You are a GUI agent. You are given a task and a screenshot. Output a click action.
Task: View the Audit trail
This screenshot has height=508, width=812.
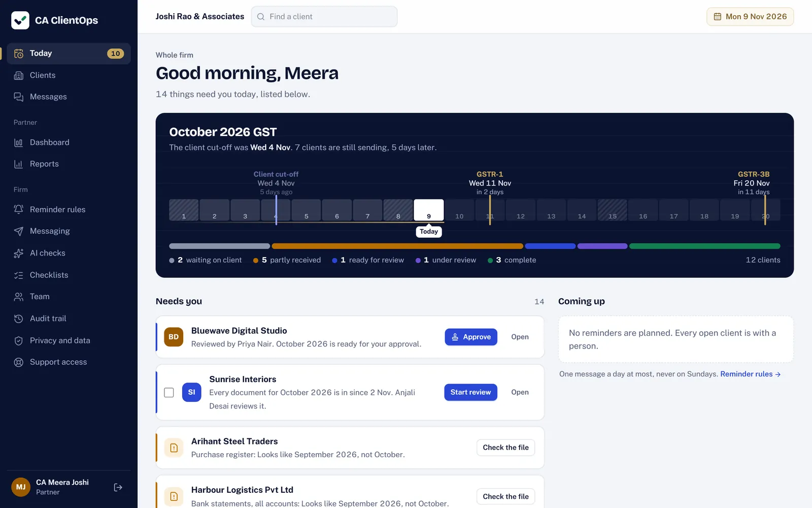[x=69, y=319]
